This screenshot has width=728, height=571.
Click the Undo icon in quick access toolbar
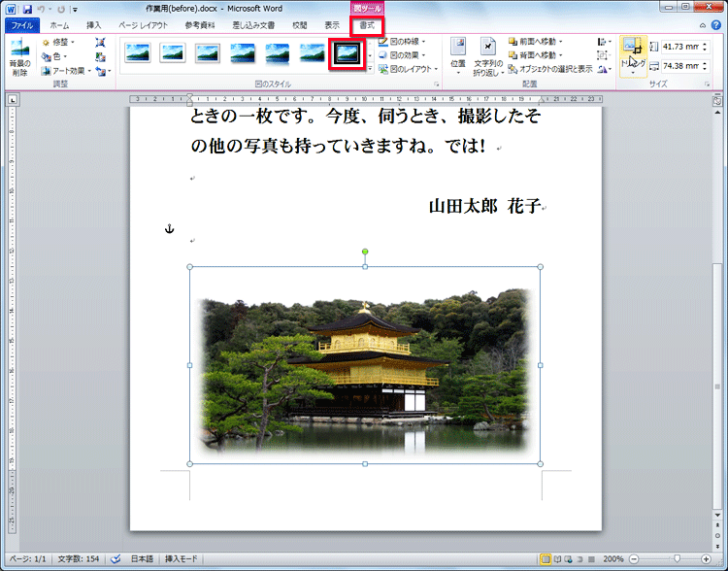(x=41, y=9)
